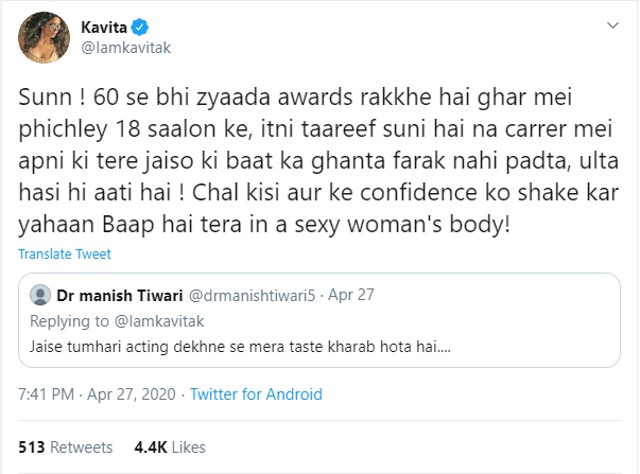Click the Translate Tweet link
This screenshot has height=474, width=640.
(x=64, y=254)
